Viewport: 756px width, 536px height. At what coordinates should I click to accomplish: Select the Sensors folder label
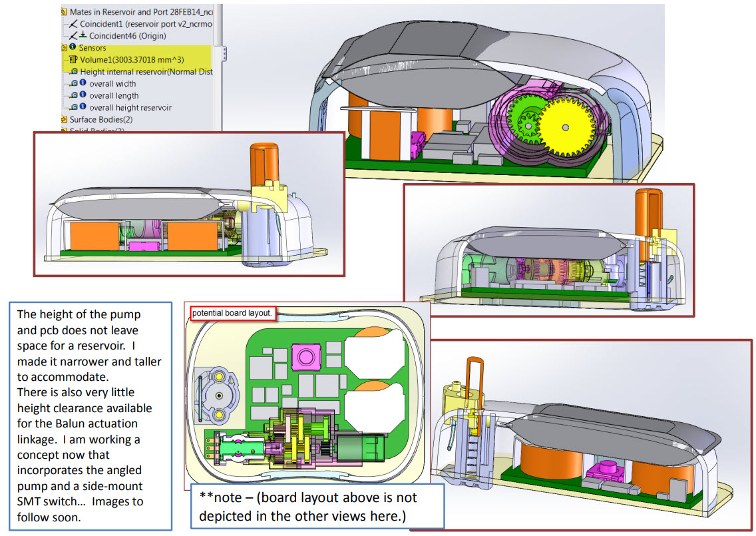tap(92, 48)
